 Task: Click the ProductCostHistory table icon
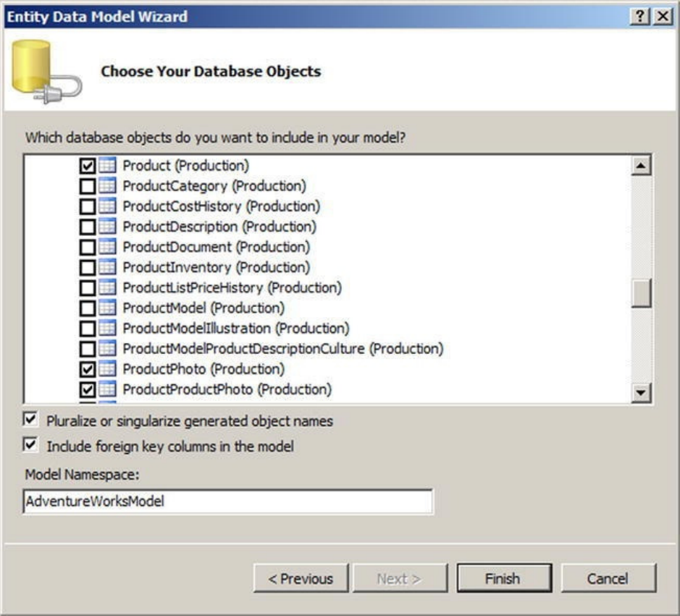pyautogui.click(x=107, y=206)
